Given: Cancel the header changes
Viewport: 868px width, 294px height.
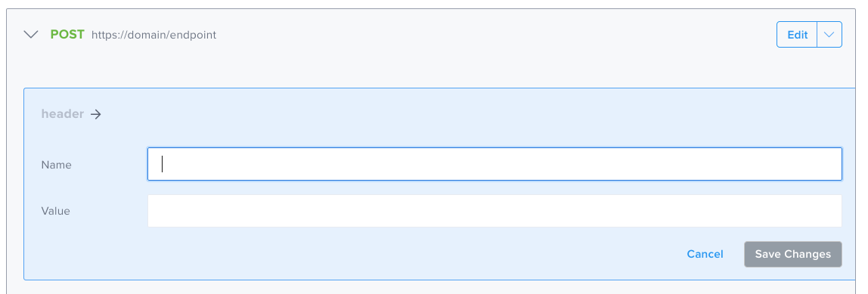Looking at the screenshot, I should [705, 254].
